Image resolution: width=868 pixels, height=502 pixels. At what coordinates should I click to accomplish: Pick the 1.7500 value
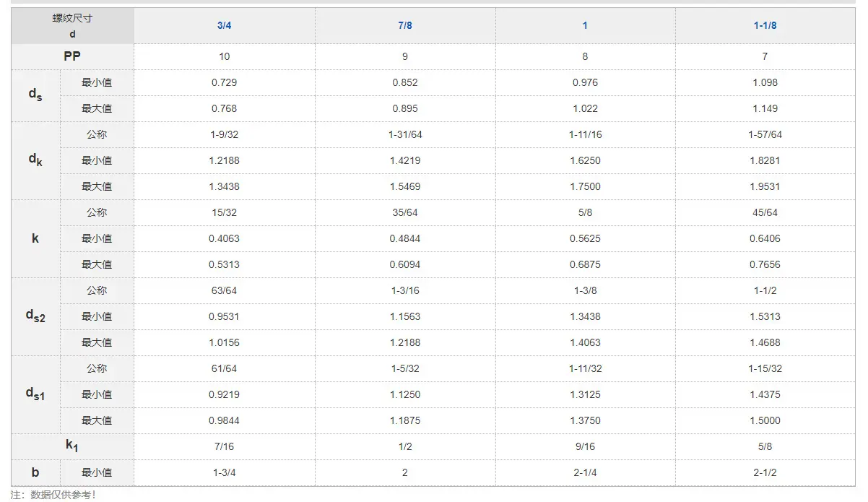coord(585,186)
